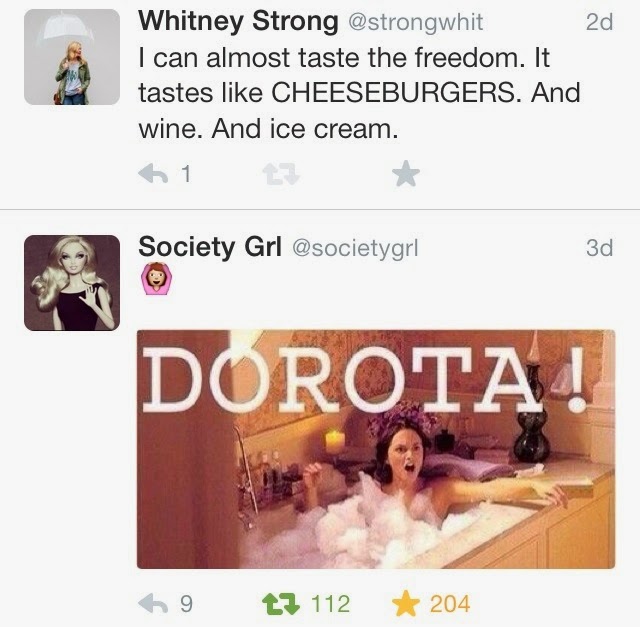The image size is (640, 627).
Task: Open the @societygrl handle
Action: point(355,248)
